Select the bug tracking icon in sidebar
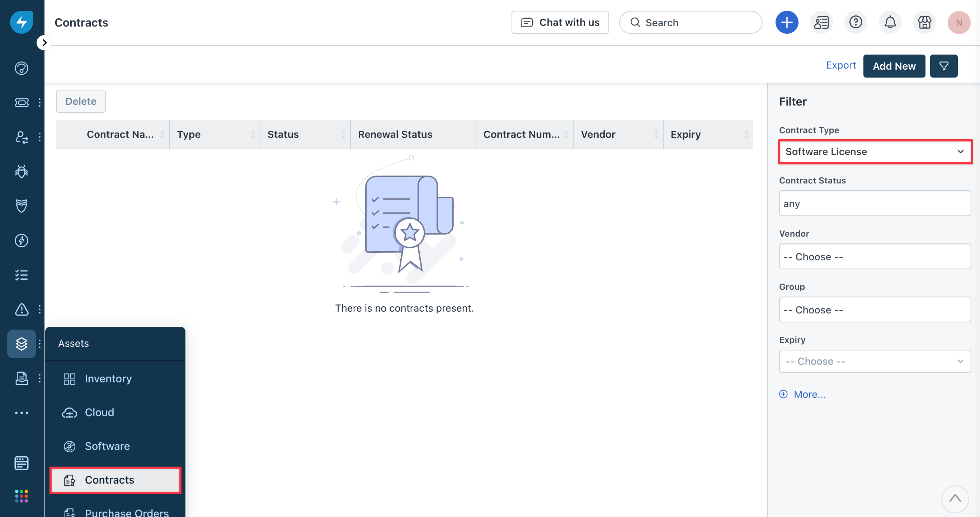This screenshot has width=980, height=517. click(21, 172)
